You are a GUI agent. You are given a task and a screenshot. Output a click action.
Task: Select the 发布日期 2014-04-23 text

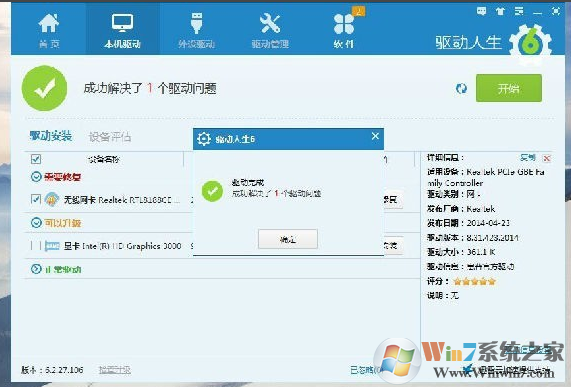(x=468, y=223)
